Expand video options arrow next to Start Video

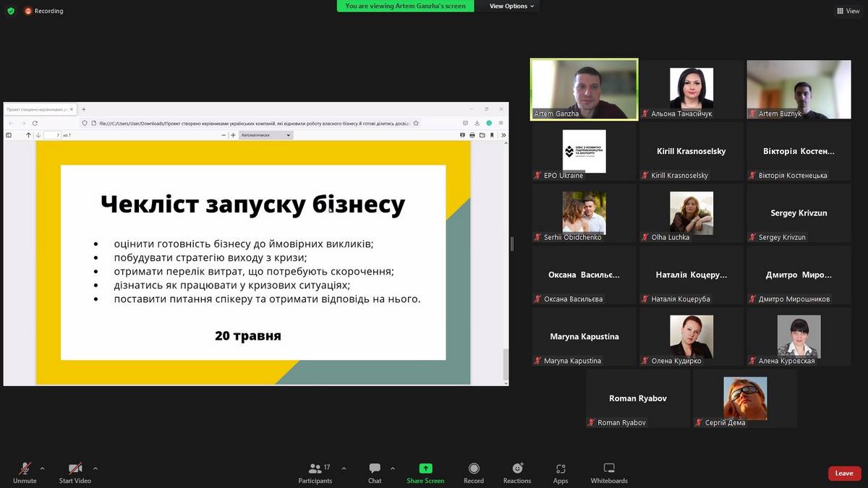pyautogui.click(x=95, y=468)
